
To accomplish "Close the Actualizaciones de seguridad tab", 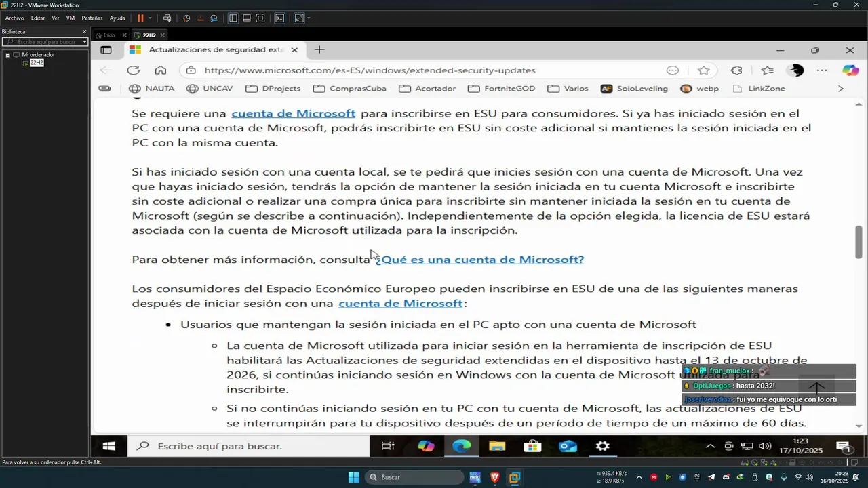I will [294, 49].
